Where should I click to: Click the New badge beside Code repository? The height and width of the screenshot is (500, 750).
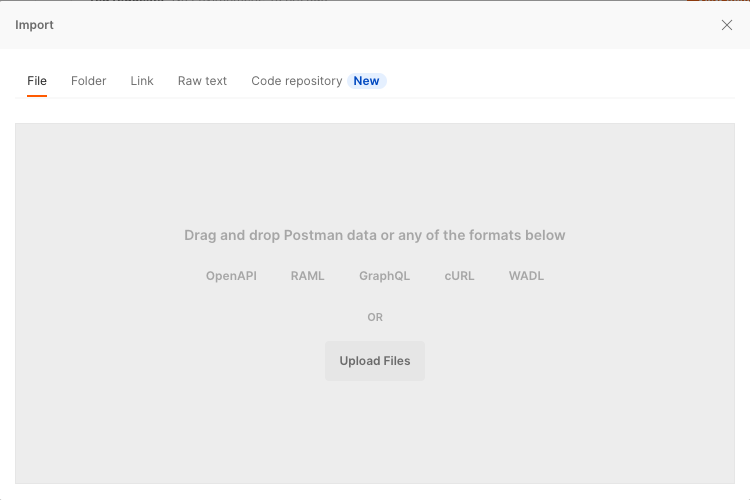click(367, 81)
